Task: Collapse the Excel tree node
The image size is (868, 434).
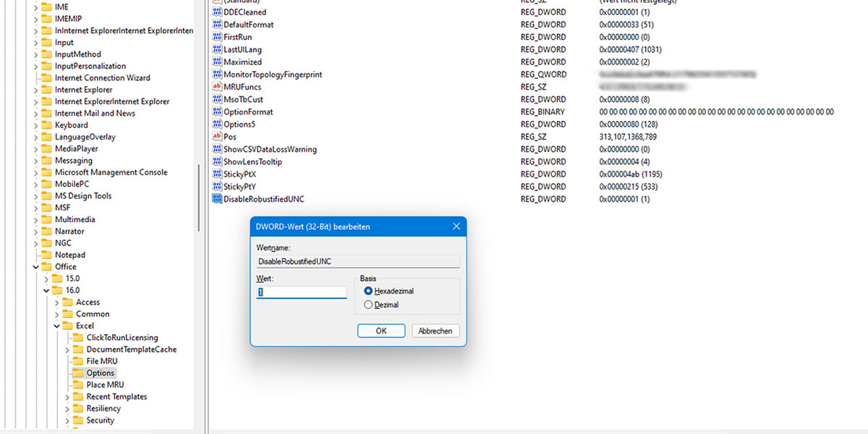Action: [x=57, y=326]
